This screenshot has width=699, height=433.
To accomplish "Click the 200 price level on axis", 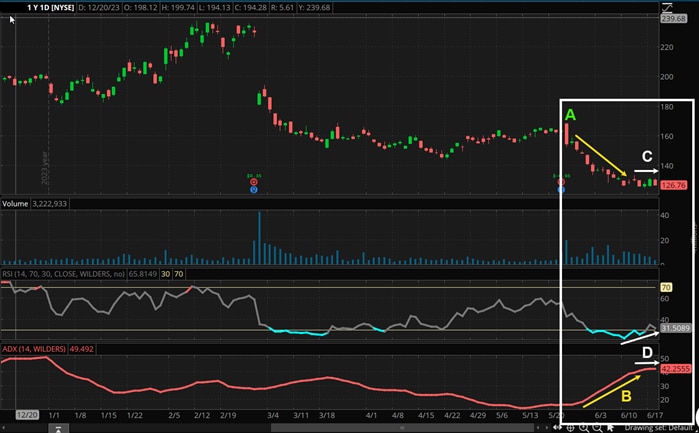I will pyautogui.click(x=667, y=77).
